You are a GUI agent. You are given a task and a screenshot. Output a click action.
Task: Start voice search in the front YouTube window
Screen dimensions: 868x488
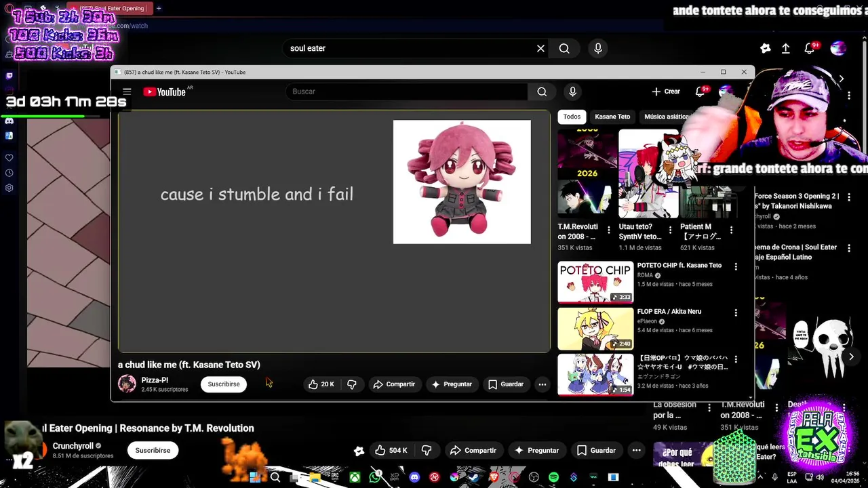coord(572,91)
